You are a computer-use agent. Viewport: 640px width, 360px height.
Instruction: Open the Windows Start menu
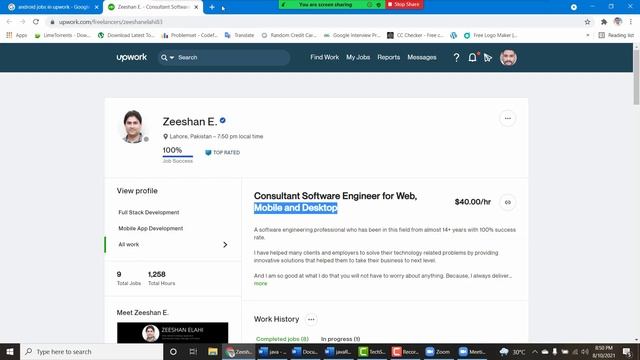(x=10, y=351)
